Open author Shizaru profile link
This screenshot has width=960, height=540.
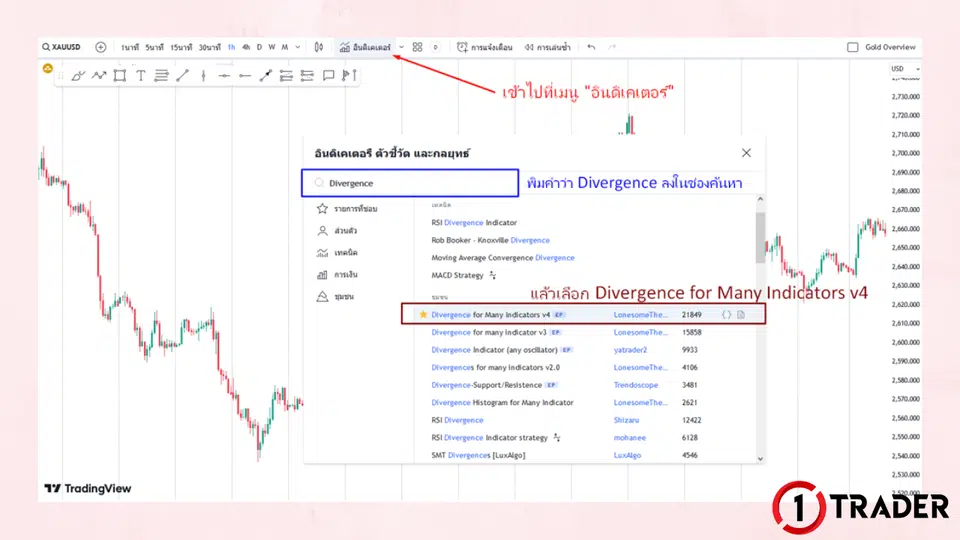coord(626,420)
